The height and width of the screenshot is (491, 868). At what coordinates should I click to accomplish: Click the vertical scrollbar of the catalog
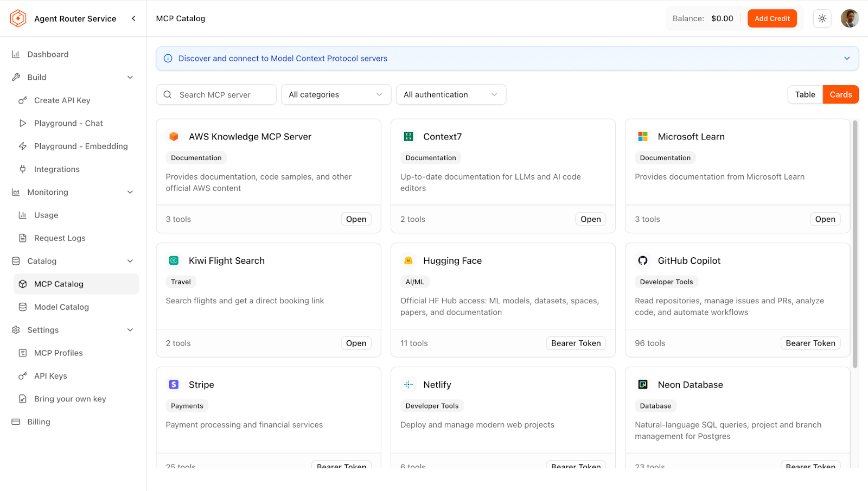point(855,244)
